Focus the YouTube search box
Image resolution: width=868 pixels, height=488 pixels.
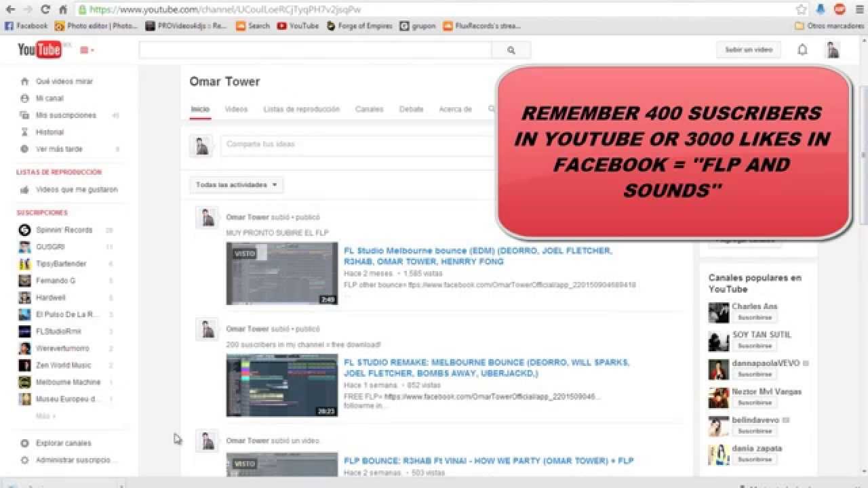tap(315, 50)
